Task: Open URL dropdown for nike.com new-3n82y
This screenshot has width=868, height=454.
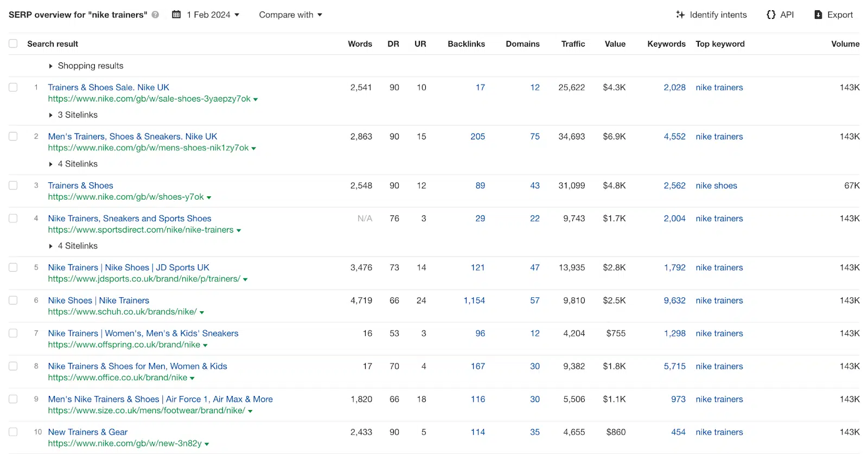Action: (207, 444)
